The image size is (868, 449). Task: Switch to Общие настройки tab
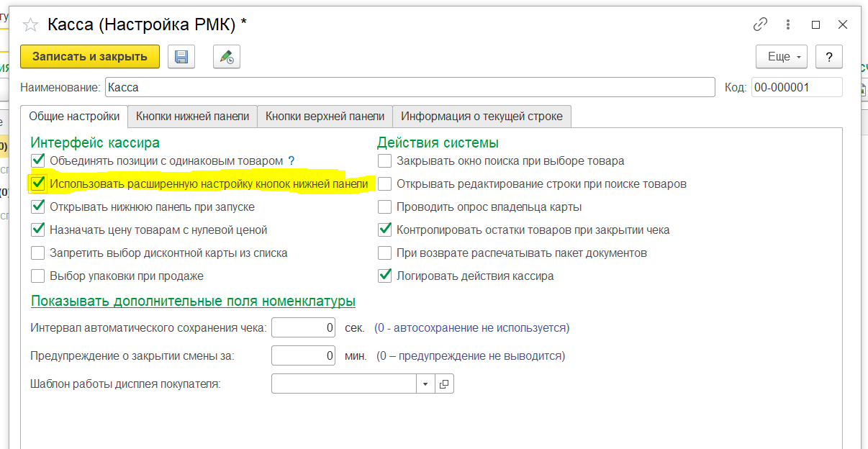point(74,116)
